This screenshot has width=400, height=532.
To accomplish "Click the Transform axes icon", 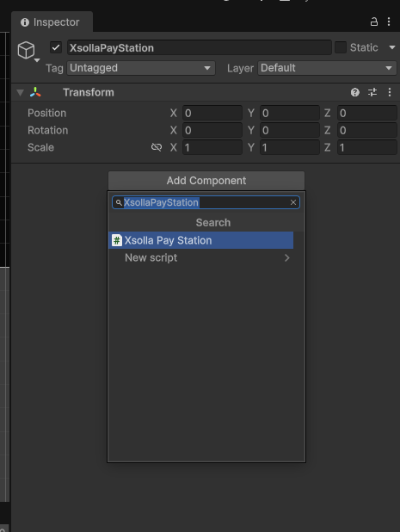I will tap(35, 92).
